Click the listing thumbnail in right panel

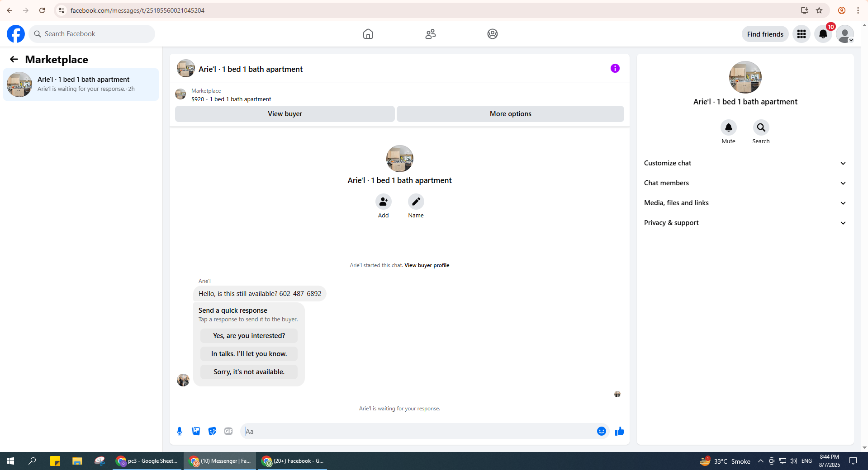[x=745, y=77]
